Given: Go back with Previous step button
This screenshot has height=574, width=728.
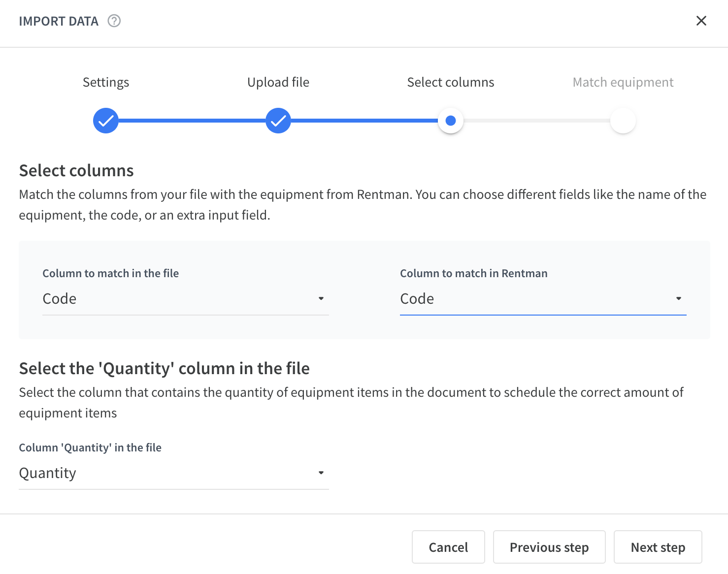Looking at the screenshot, I should 549,547.
